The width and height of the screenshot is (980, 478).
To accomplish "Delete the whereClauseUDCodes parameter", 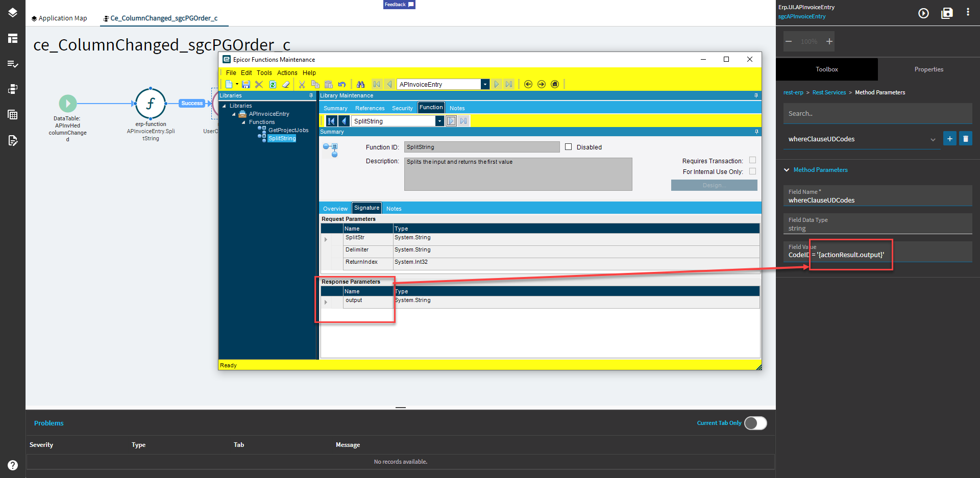I will coord(966,139).
